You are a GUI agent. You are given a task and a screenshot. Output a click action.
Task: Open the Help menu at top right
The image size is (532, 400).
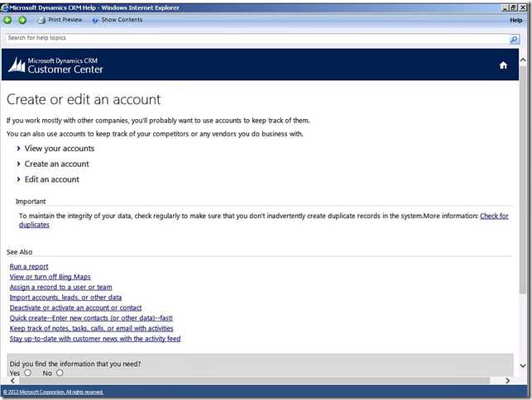click(x=515, y=21)
